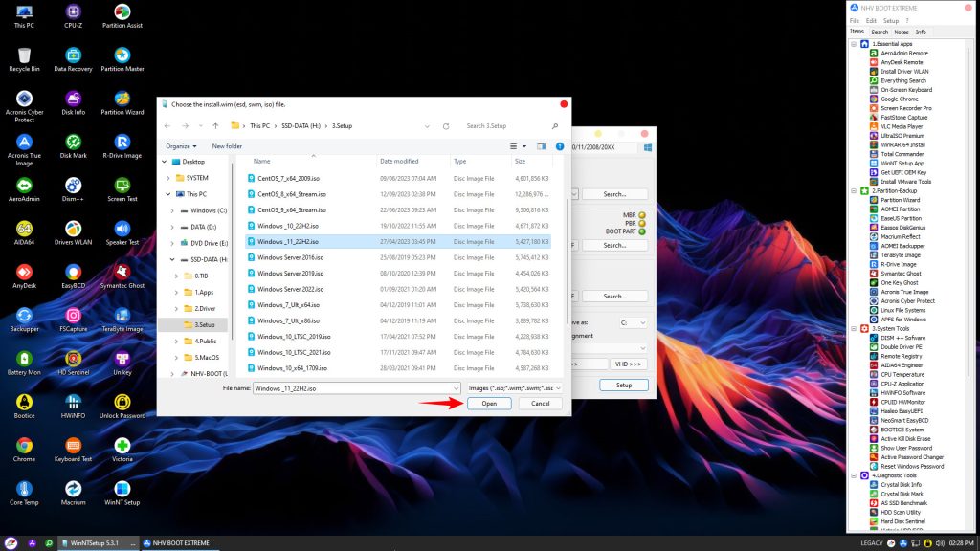This screenshot has height=551, width=980.
Task: Click the refresh icon in address bar
Action: [x=446, y=126]
